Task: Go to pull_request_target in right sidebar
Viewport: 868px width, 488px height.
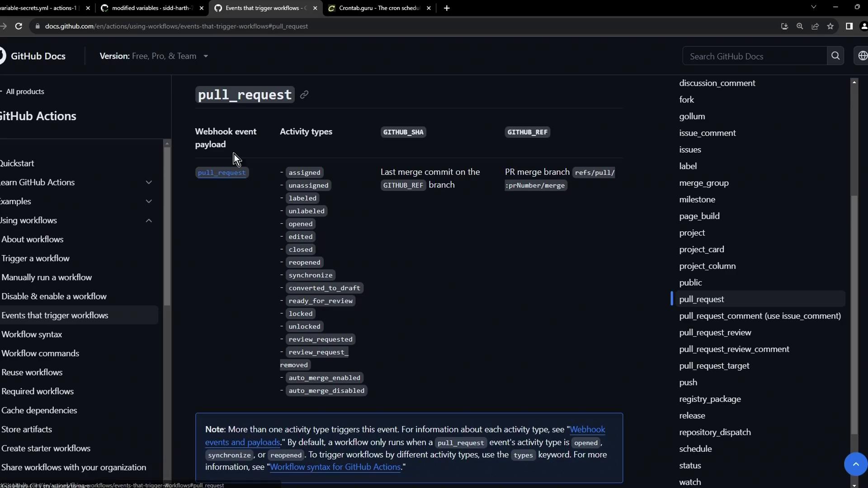Action: click(714, 366)
